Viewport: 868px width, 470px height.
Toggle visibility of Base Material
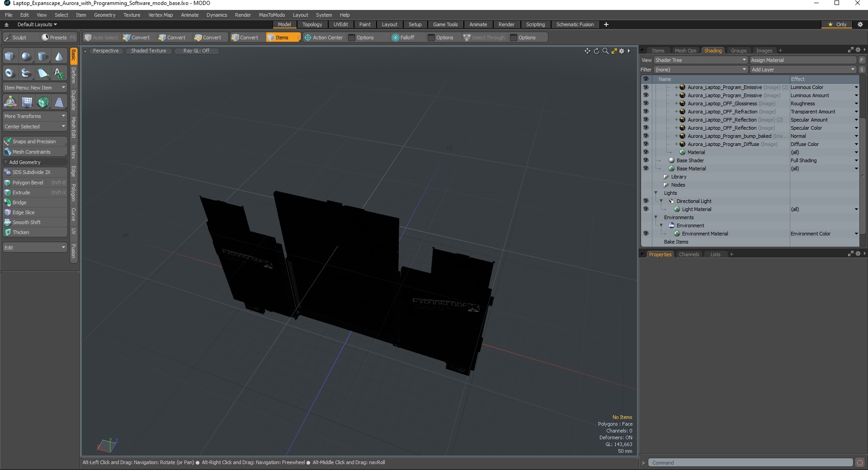click(646, 169)
